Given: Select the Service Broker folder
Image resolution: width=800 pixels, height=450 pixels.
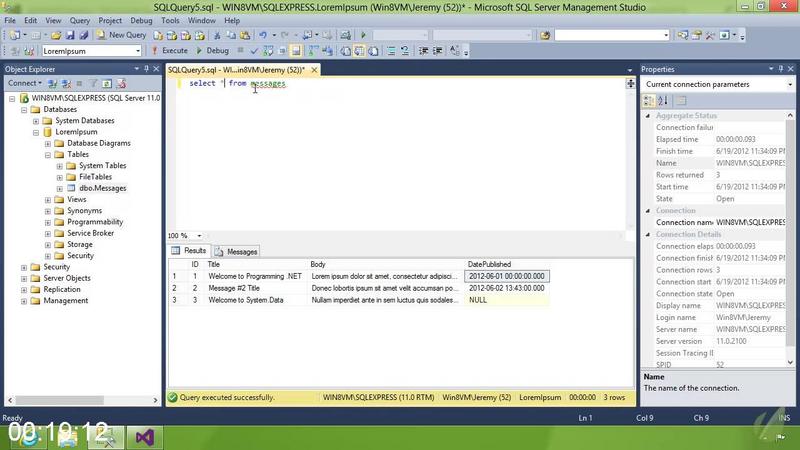Looking at the screenshot, I should pos(90,233).
